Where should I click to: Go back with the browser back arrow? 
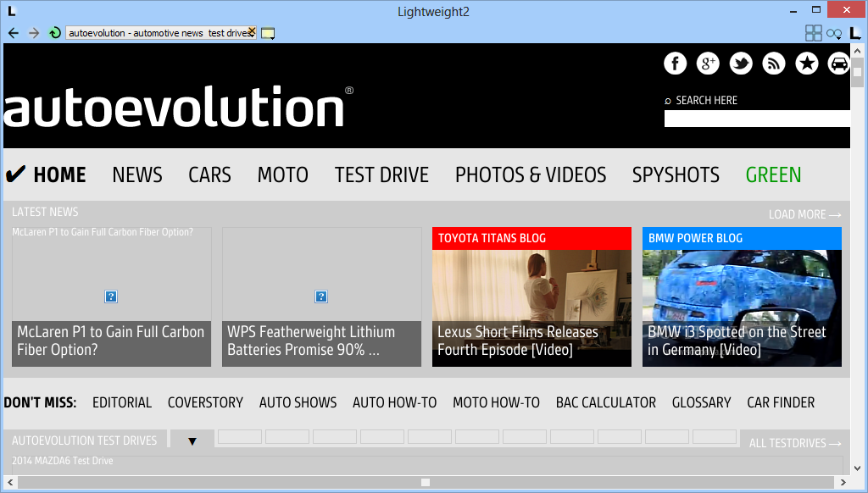[14, 33]
